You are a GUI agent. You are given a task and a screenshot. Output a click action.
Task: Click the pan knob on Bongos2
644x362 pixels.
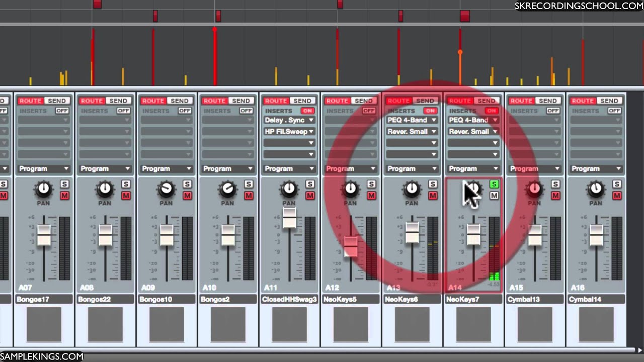click(227, 190)
